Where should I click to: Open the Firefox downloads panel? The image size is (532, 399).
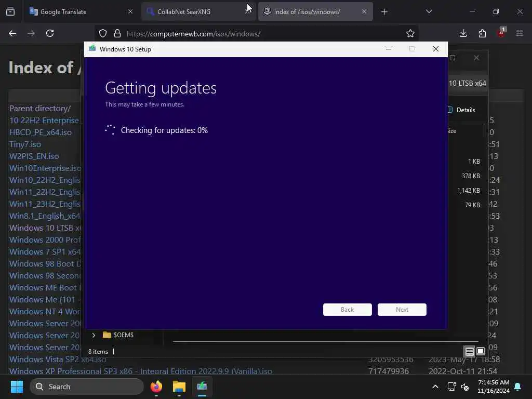click(x=463, y=33)
